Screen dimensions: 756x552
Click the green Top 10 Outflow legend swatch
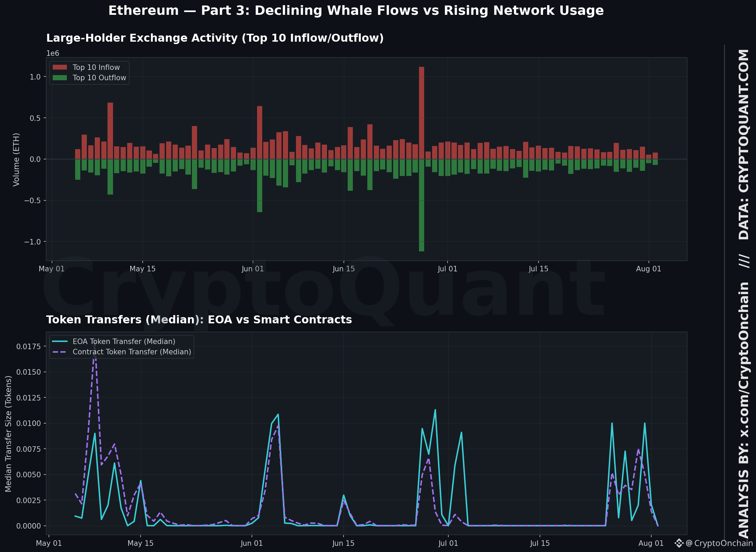tap(60, 78)
